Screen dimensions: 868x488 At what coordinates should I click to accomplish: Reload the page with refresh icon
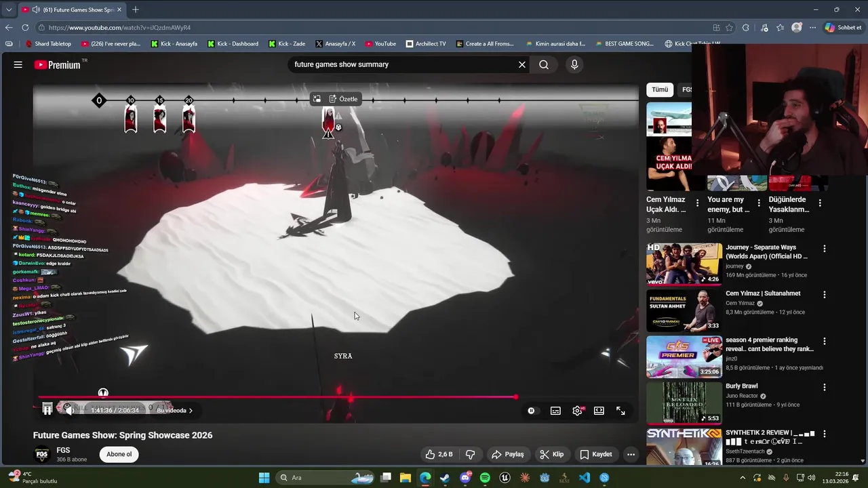pyautogui.click(x=25, y=28)
